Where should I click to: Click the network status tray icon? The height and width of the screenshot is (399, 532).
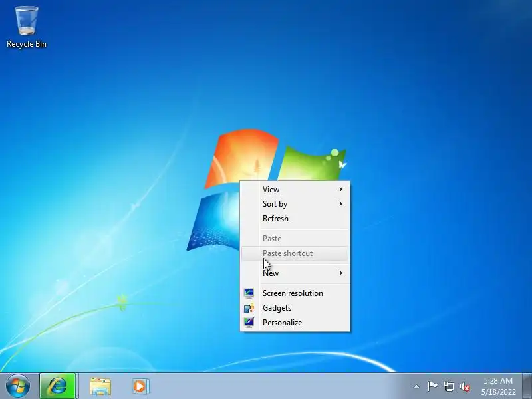pos(449,386)
